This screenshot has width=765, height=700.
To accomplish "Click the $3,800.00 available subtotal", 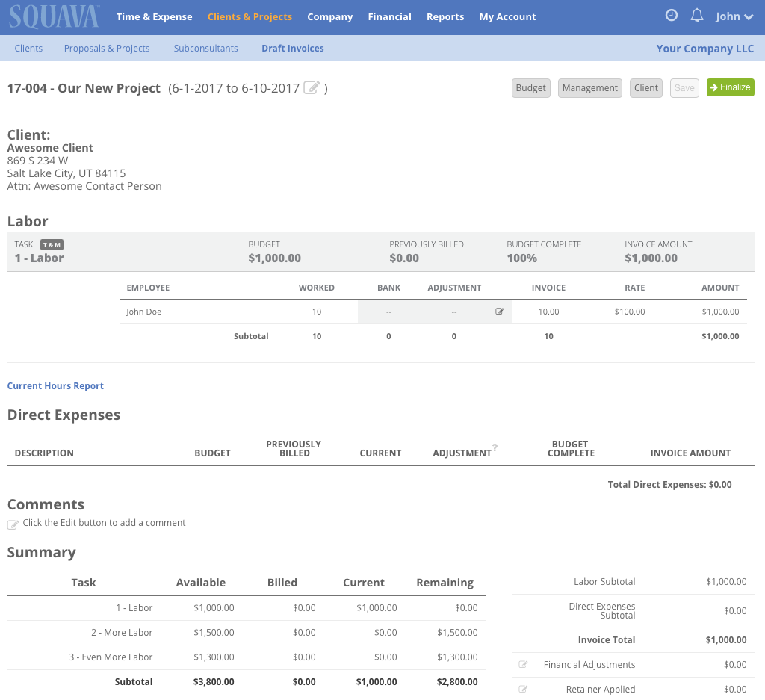I will coord(214,681).
